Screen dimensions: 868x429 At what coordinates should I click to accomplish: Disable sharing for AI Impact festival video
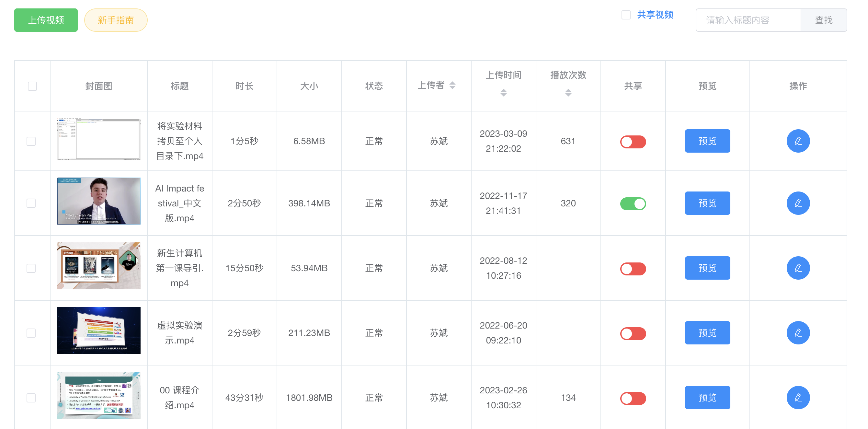coord(633,203)
